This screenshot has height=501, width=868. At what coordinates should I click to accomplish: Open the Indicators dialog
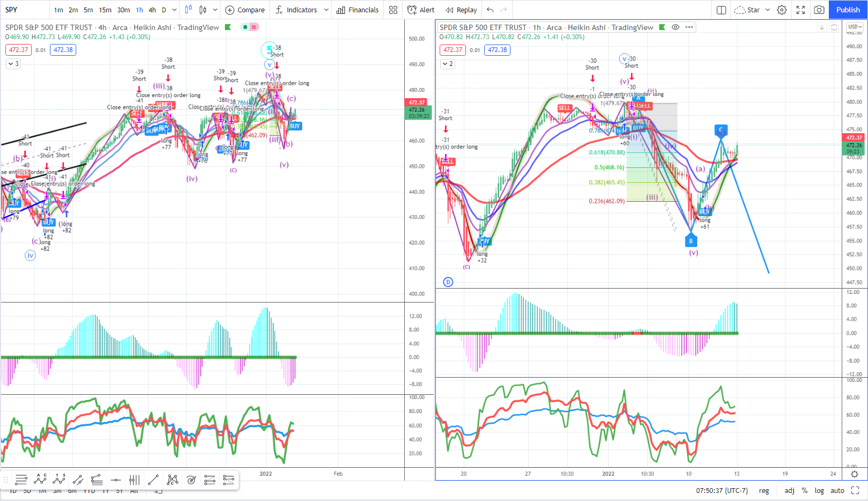pyautogui.click(x=296, y=10)
